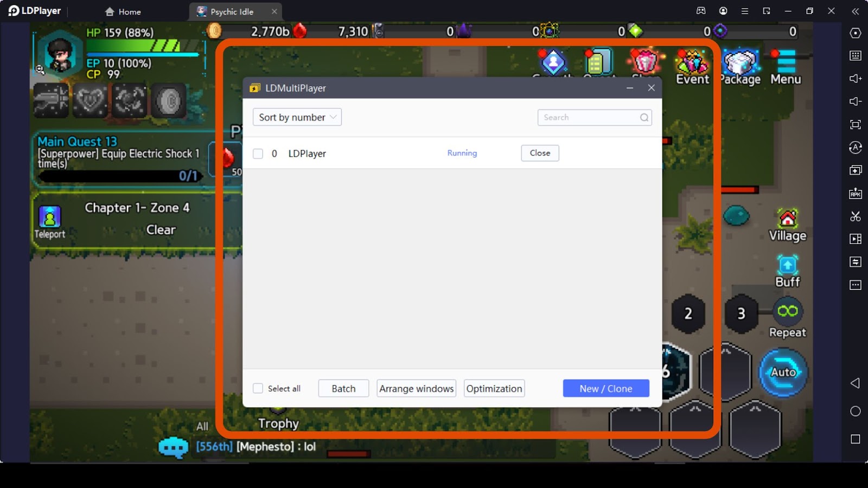The image size is (868, 488).
Task: Toggle the Auto battle button
Action: click(x=783, y=373)
